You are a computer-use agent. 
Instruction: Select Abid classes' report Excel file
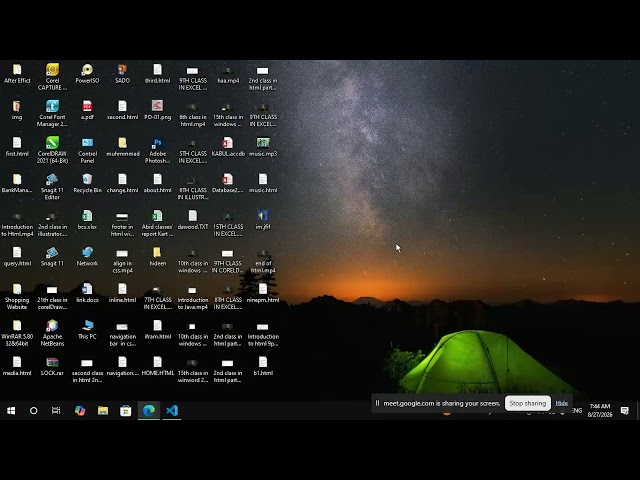tap(158, 223)
